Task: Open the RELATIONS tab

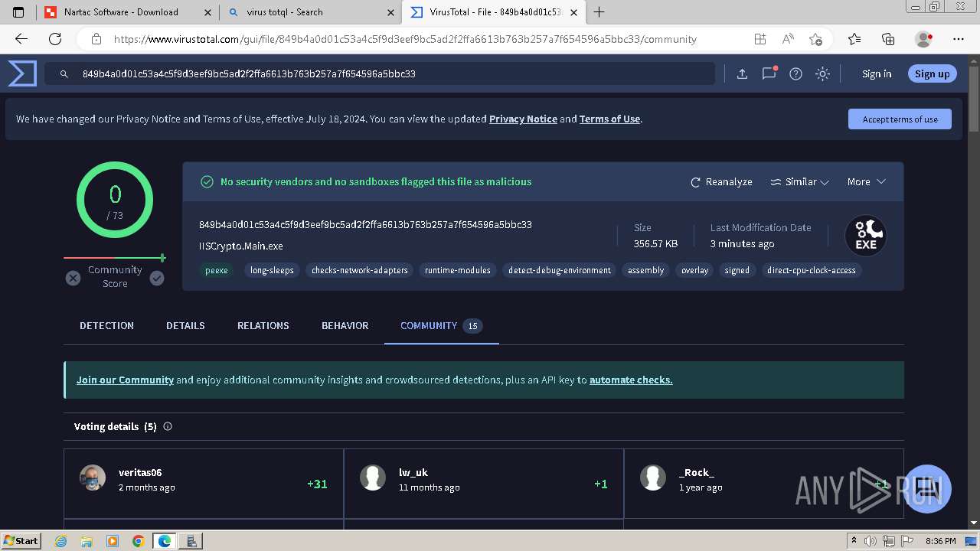Action: coord(263,326)
